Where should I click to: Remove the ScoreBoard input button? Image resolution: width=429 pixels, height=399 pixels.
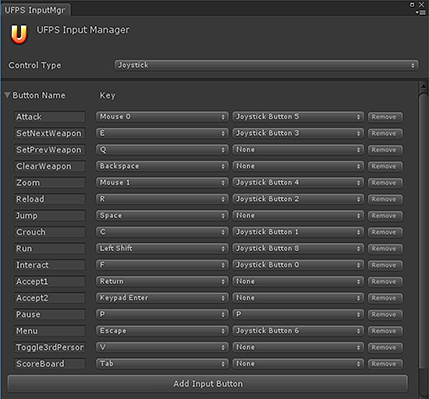(385, 364)
